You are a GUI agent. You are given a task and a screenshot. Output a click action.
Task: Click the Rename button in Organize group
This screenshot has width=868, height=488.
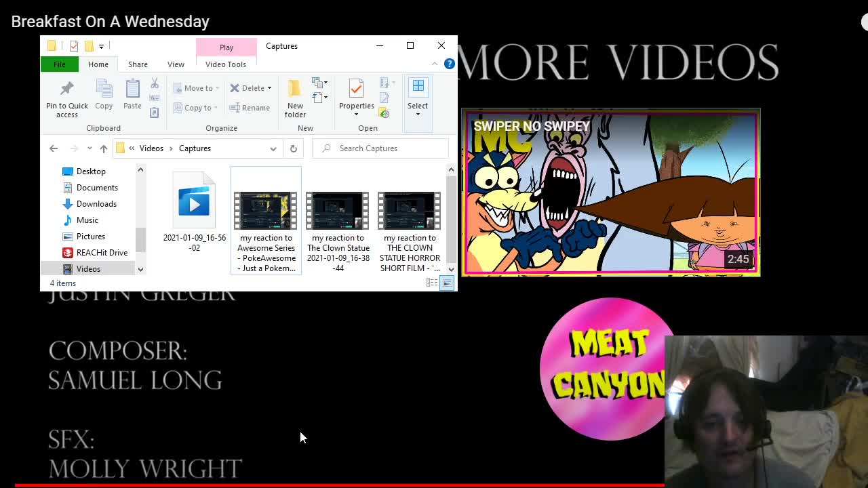250,108
